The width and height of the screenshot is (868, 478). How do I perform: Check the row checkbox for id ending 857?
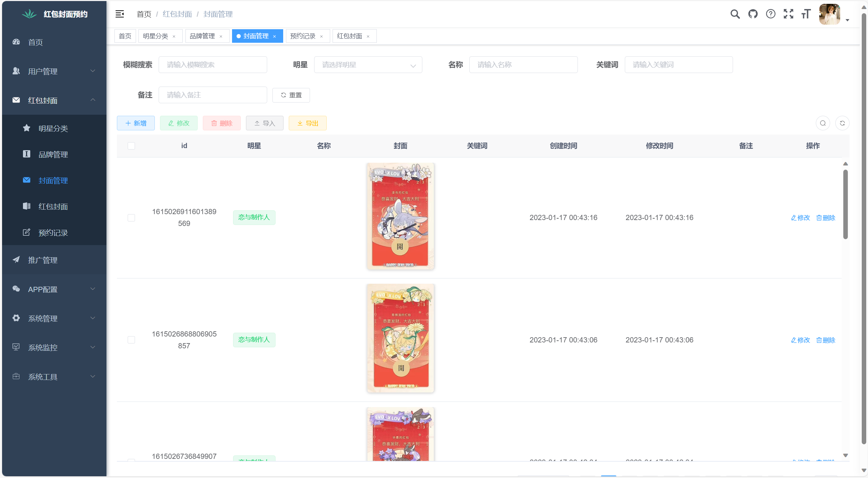pyautogui.click(x=131, y=340)
